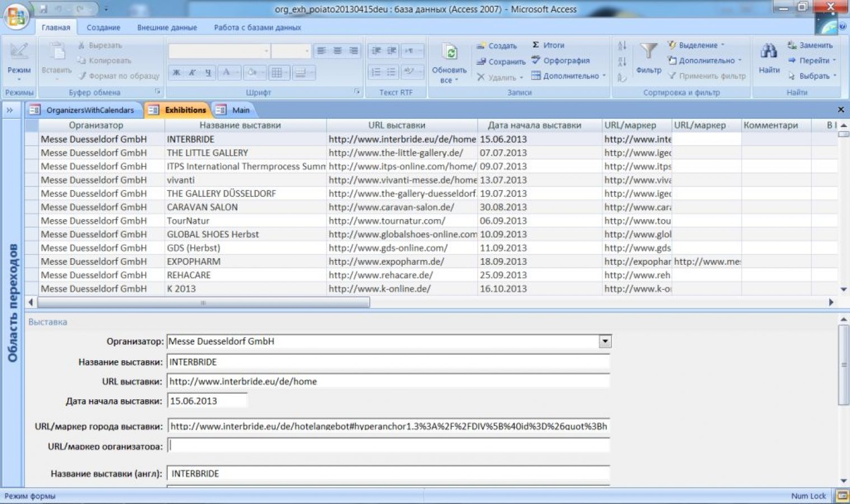Screen dimensions: 850x504
Task: Click the sort descending icon
Action: [x=622, y=62]
